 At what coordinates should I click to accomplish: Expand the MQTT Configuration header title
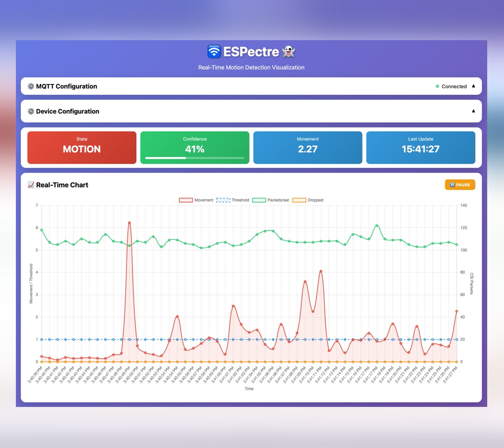[67, 86]
